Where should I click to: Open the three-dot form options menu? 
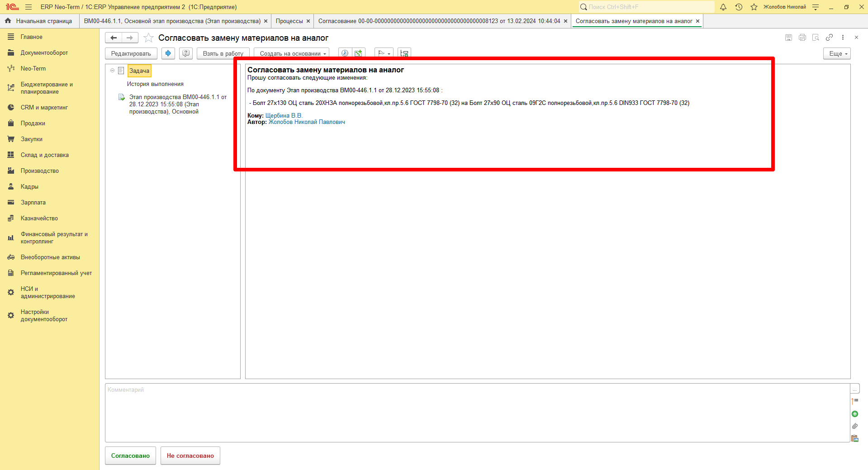[x=843, y=38]
